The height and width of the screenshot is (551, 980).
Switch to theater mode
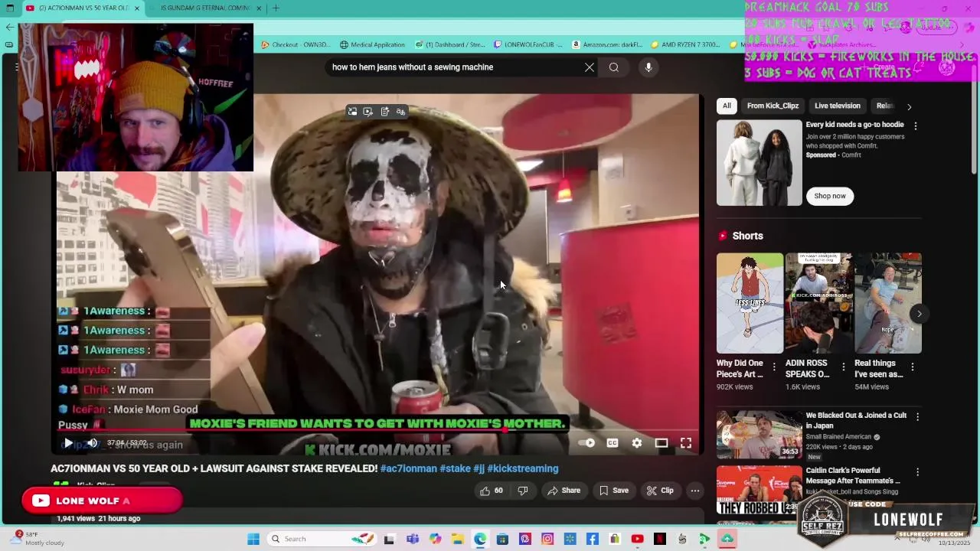[661, 443]
